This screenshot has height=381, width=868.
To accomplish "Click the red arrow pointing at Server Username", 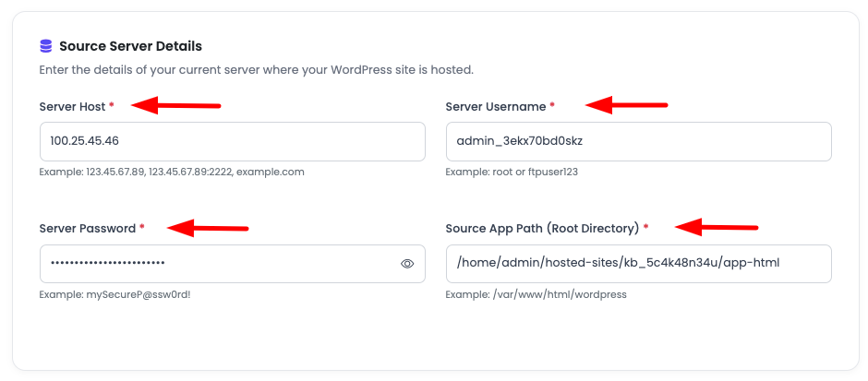I will 626,105.
